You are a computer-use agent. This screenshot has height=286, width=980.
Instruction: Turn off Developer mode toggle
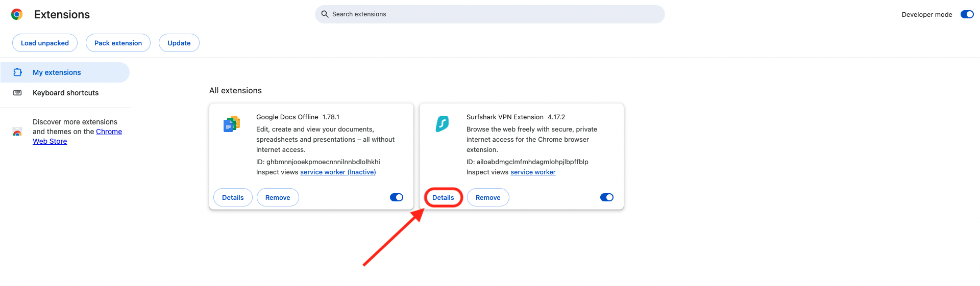[967, 14]
